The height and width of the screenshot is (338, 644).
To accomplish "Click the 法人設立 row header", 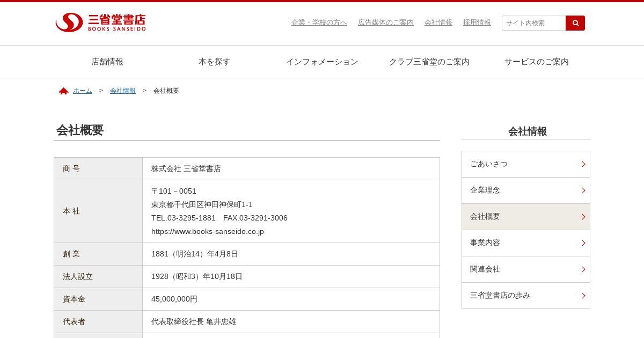I will click(98, 276).
